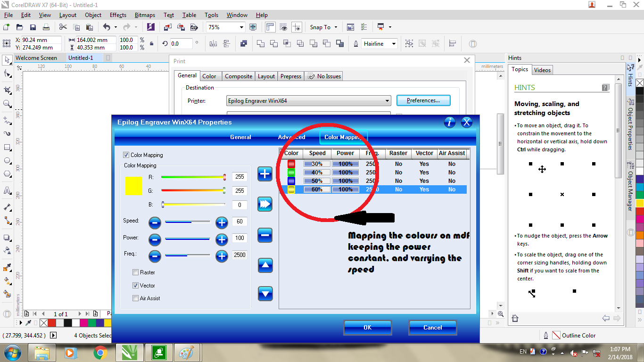Switch to the Videos tab in Hints

point(542,70)
